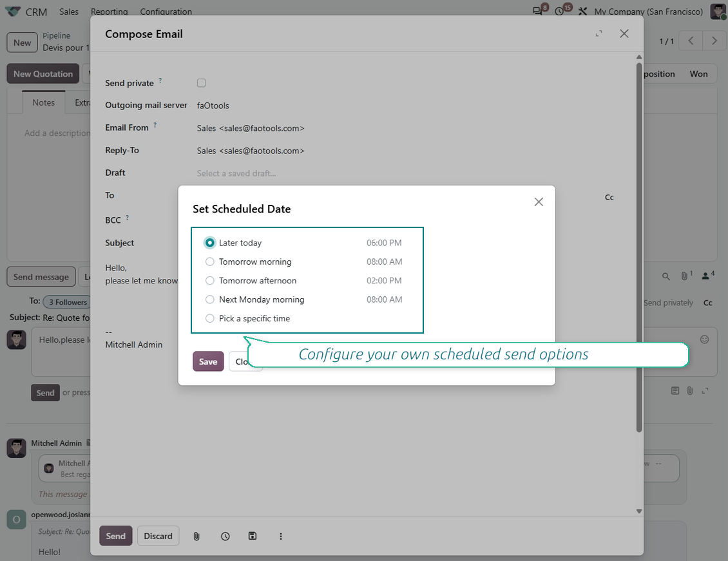This screenshot has height=561, width=728.
Task: Close the Compose Email window
Action: [624, 33]
